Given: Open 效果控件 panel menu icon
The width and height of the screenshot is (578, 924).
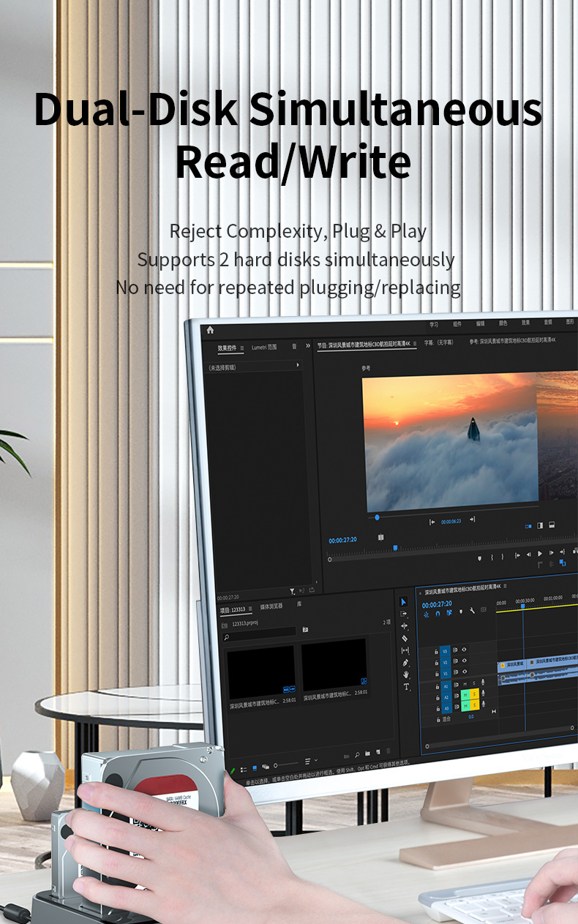Looking at the screenshot, I should pos(241,348).
